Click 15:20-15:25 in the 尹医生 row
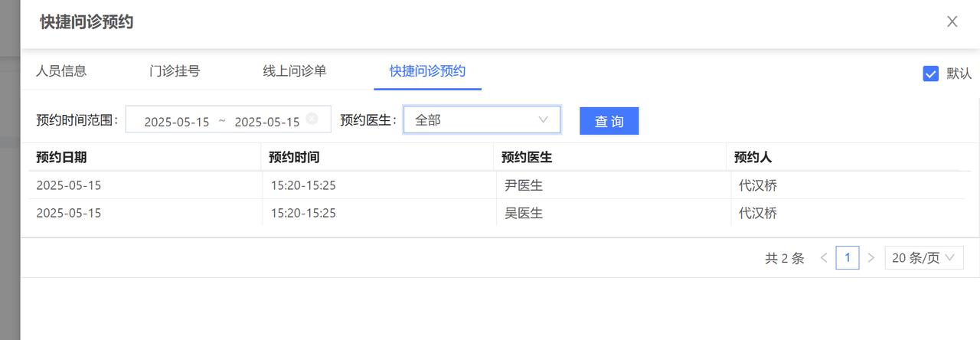 point(303,185)
